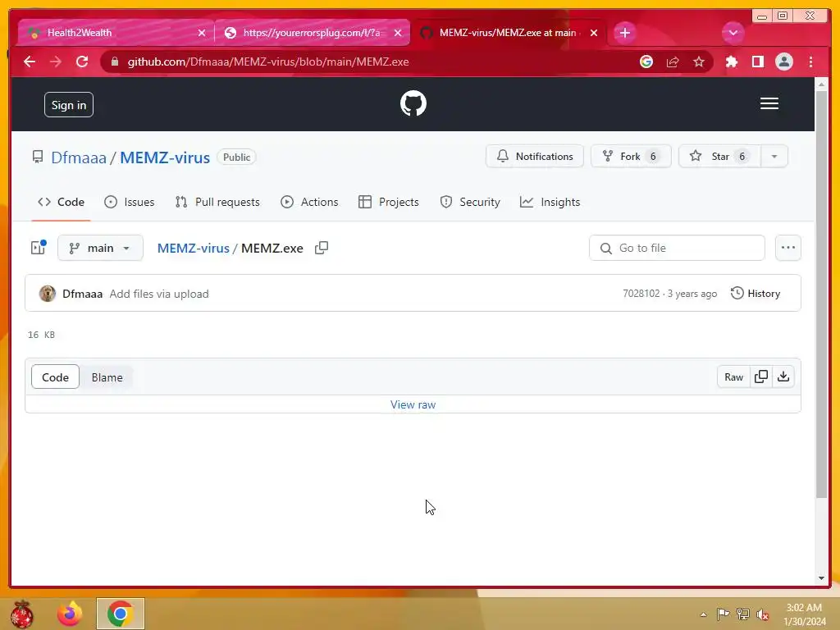Open the Dfmaaa owner link
Viewport: 840px width, 630px height.
point(78,157)
